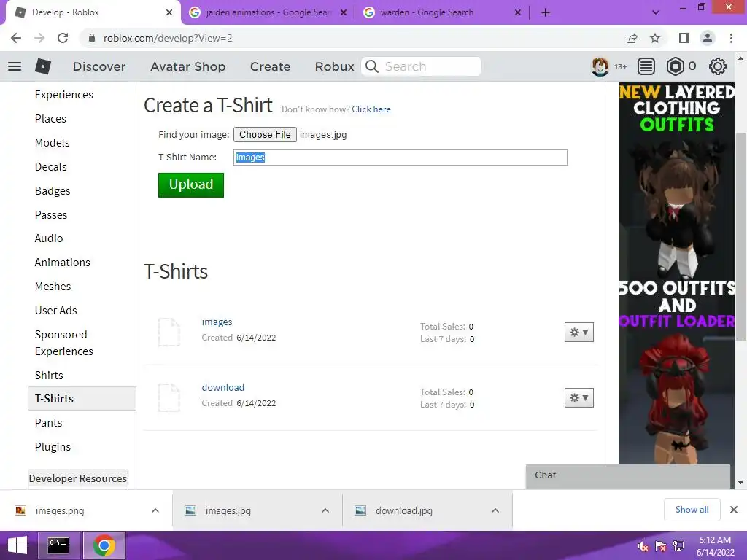747x560 pixels.
Task: Open the Chrome three-dot menu
Action: [731, 38]
